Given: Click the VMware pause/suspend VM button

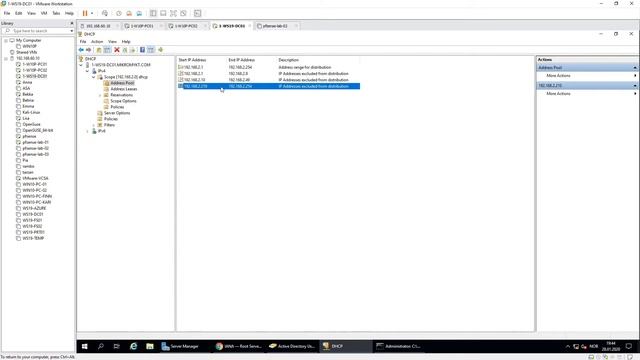Looking at the screenshot, I should pos(85,13).
